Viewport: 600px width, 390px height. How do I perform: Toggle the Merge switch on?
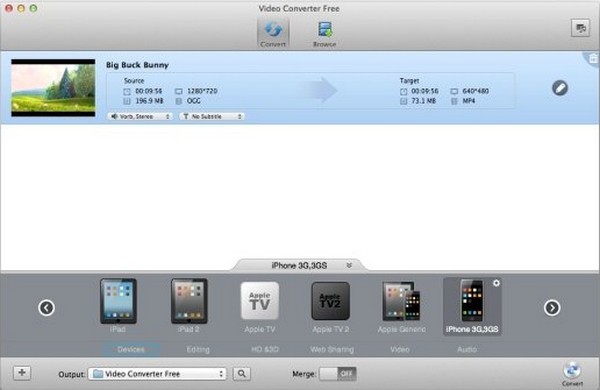point(338,374)
